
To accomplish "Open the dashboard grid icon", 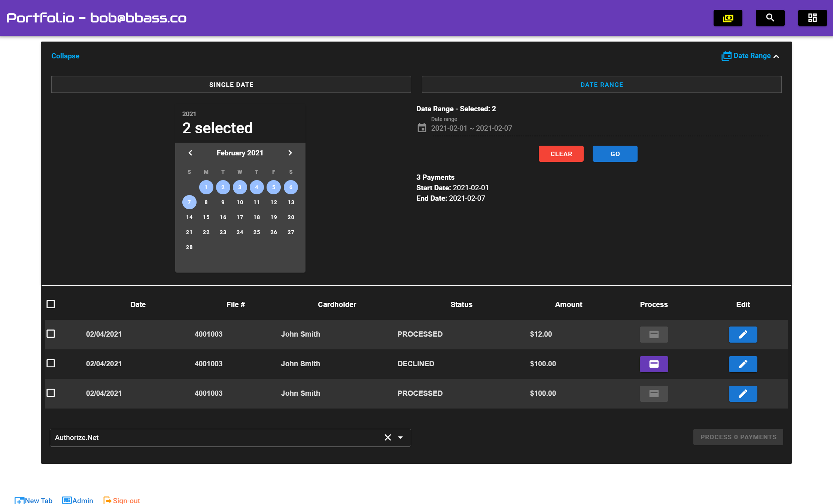I will point(812,18).
